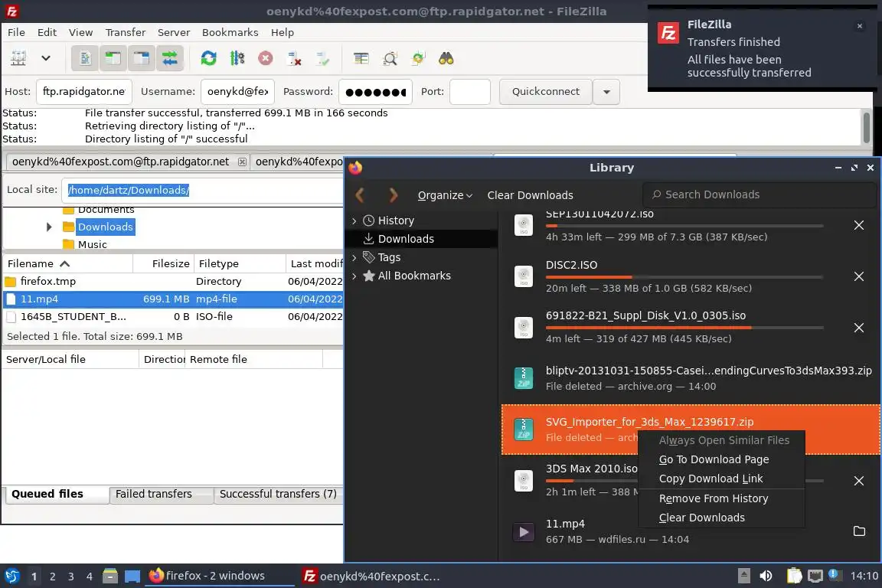Select the 11.mp4 file in FileZilla
This screenshot has height=588, width=882.
pos(173,299)
